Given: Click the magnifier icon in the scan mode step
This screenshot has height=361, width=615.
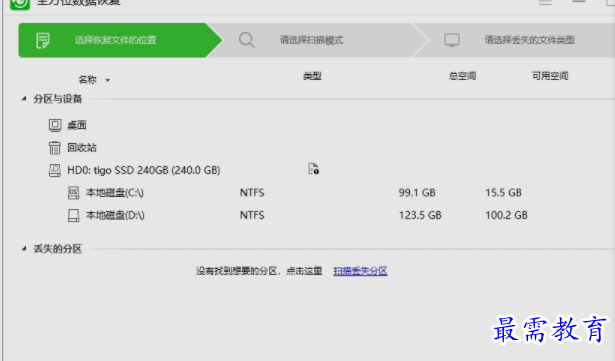Looking at the screenshot, I should pyautogui.click(x=247, y=40).
